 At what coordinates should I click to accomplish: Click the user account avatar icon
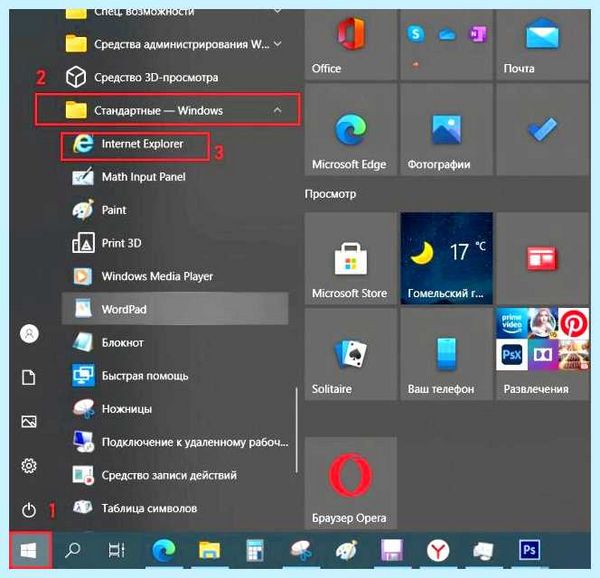[x=29, y=334]
